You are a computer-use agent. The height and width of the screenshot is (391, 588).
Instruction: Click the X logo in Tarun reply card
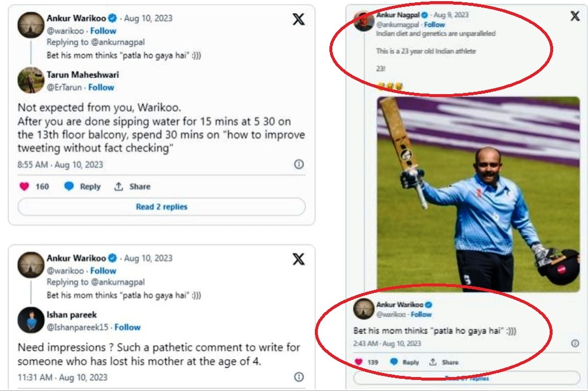298,19
